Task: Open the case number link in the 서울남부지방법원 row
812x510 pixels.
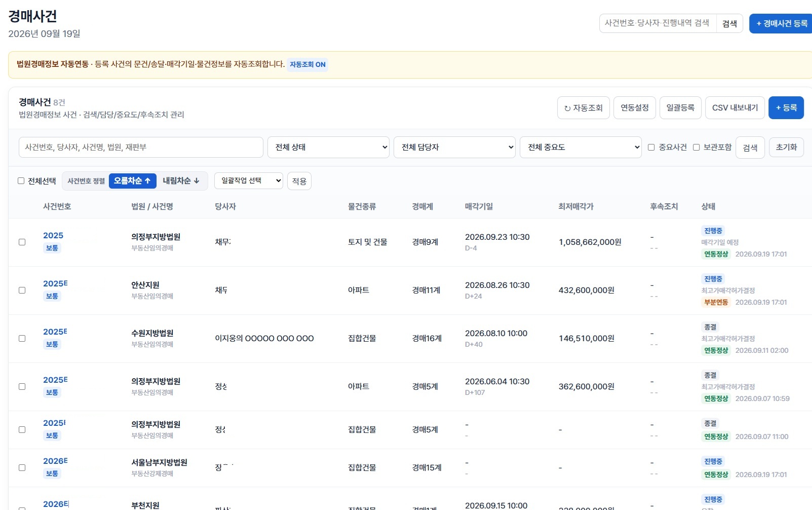Action: pyautogui.click(x=55, y=461)
